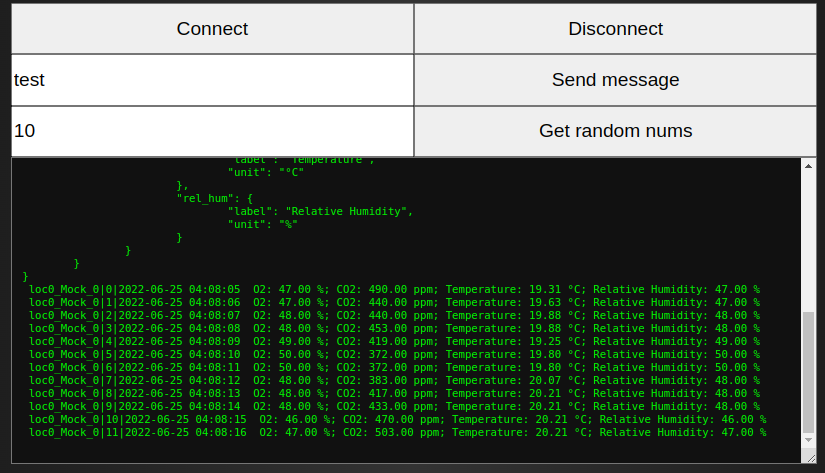Image resolution: width=825 pixels, height=473 pixels.
Task: Click the log line loc0_Mock_0|0
Action: (x=395, y=289)
